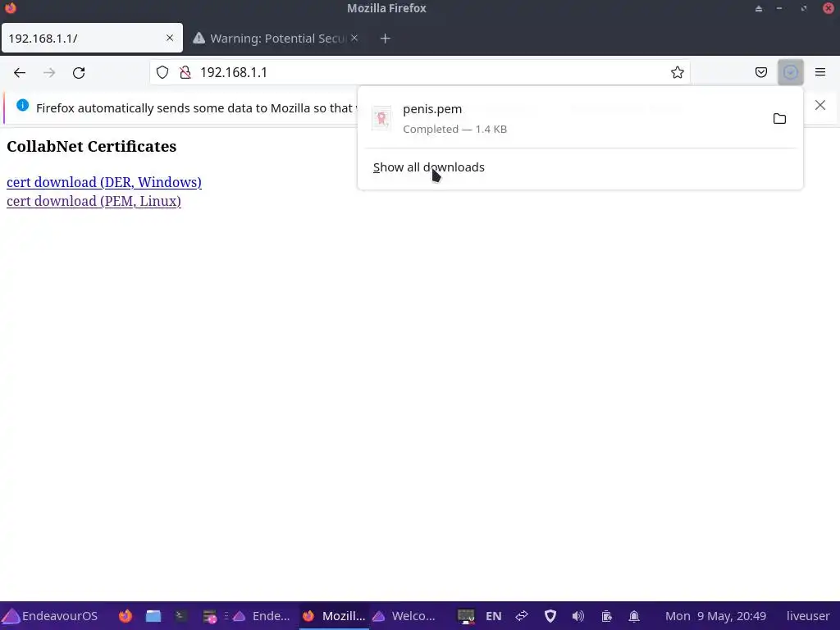Image resolution: width=840 pixels, height=630 pixels.
Task: Click the info icon in notification bar
Action: tap(22, 105)
